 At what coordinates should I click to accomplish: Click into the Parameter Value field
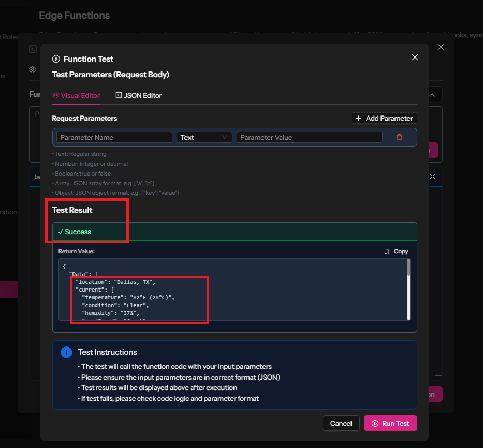click(x=309, y=137)
